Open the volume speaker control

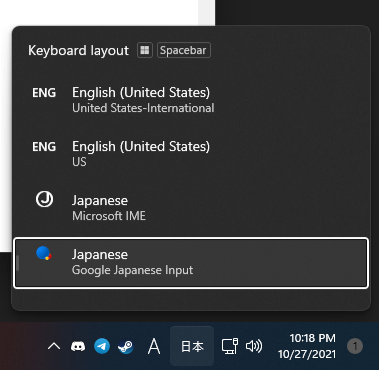(254, 346)
